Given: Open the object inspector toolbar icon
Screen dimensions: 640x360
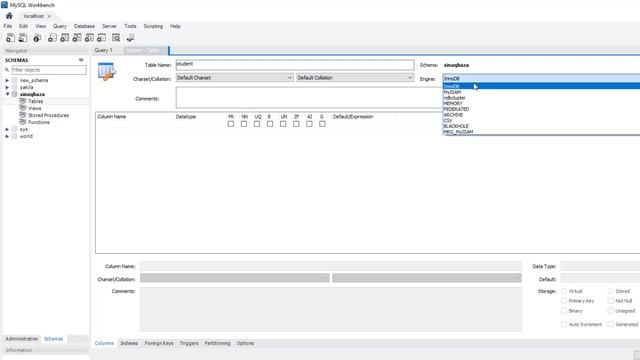Looking at the screenshot, I should 37,38.
